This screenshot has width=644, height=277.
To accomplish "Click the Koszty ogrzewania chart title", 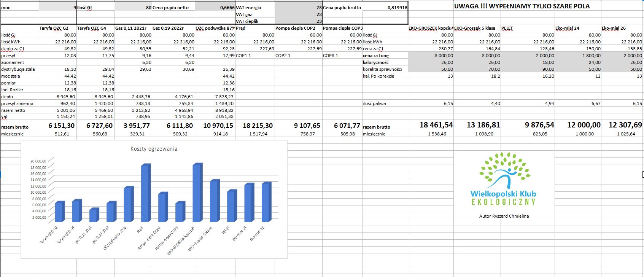I will click(154, 149).
